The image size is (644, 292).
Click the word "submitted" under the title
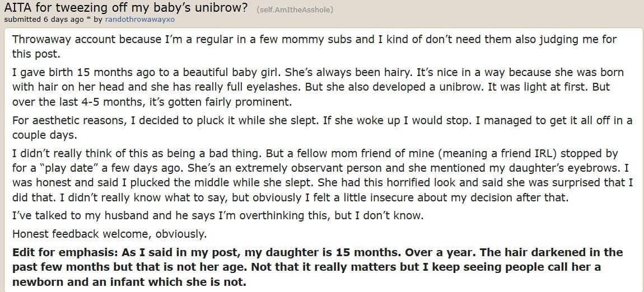[21, 20]
